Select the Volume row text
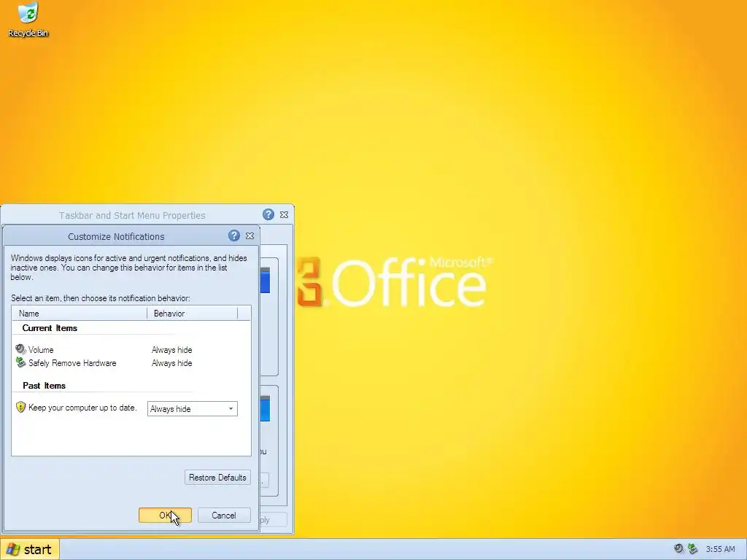747x560 pixels. pyautogui.click(x=41, y=350)
